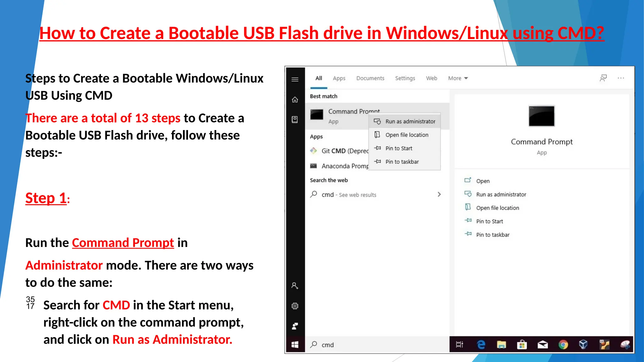Click the cmd search input box
Screen dimensions: 644x362
(377, 345)
